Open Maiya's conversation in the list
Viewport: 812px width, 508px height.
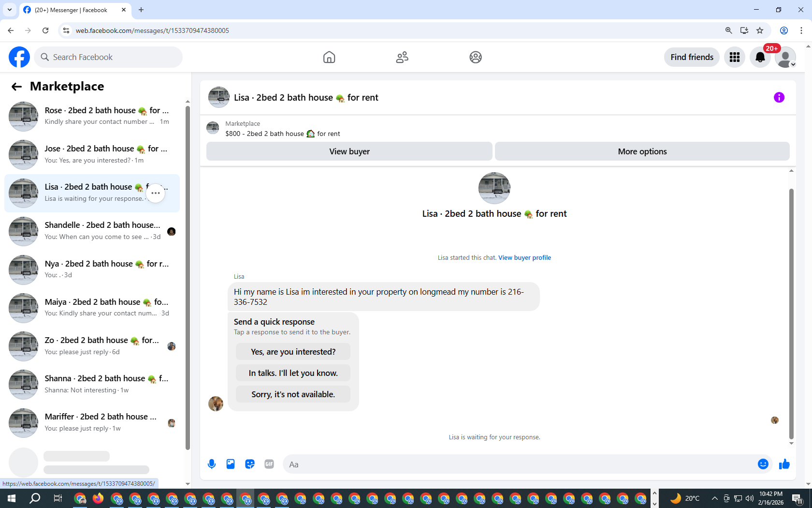[x=92, y=308]
